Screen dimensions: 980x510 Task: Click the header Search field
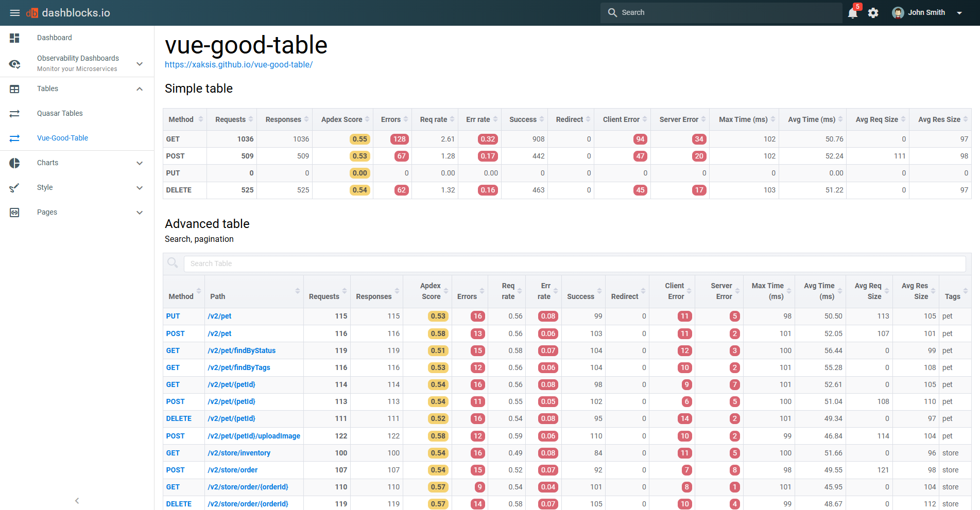pos(721,13)
